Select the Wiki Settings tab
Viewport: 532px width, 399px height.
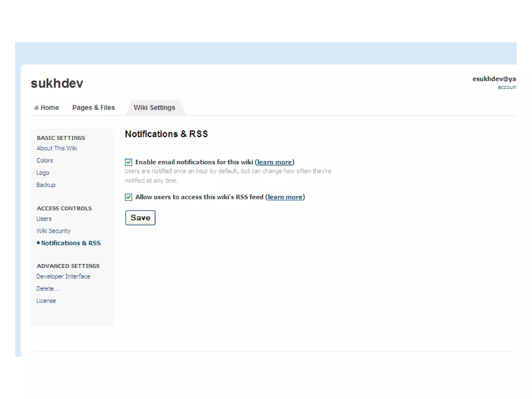(154, 108)
